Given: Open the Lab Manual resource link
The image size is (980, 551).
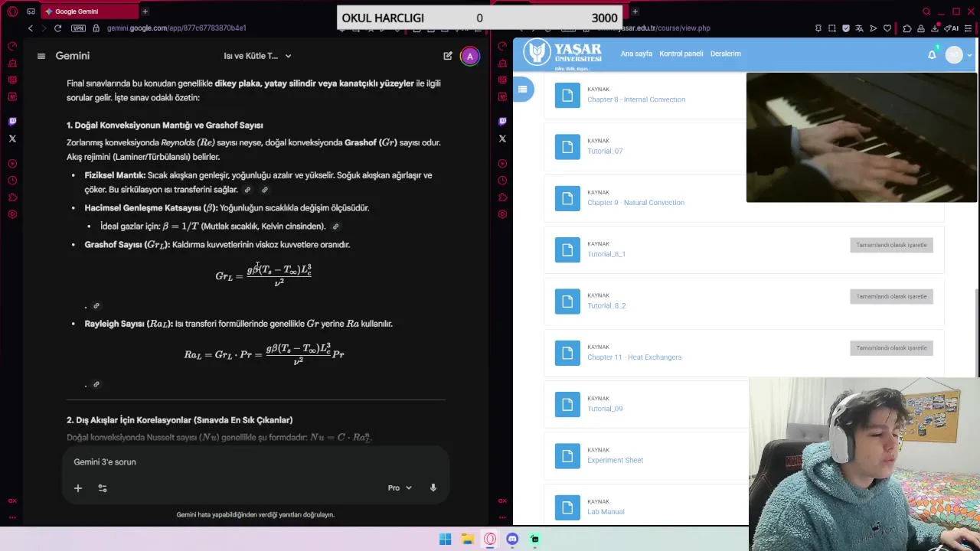Looking at the screenshot, I should tap(606, 512).
